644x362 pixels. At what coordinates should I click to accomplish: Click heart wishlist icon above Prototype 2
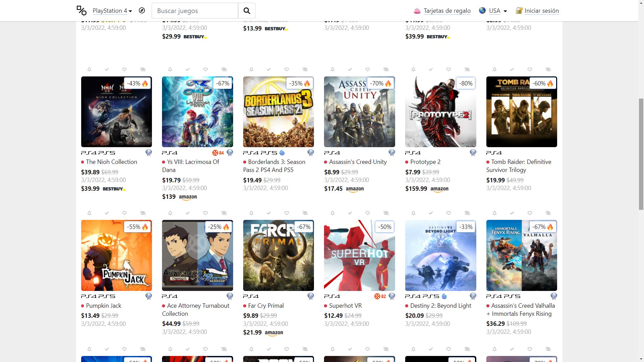click(x=448, y=69)
